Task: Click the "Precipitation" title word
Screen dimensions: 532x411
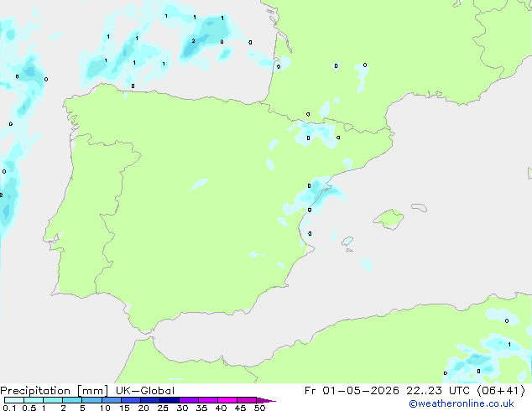Action: (35, 391)
